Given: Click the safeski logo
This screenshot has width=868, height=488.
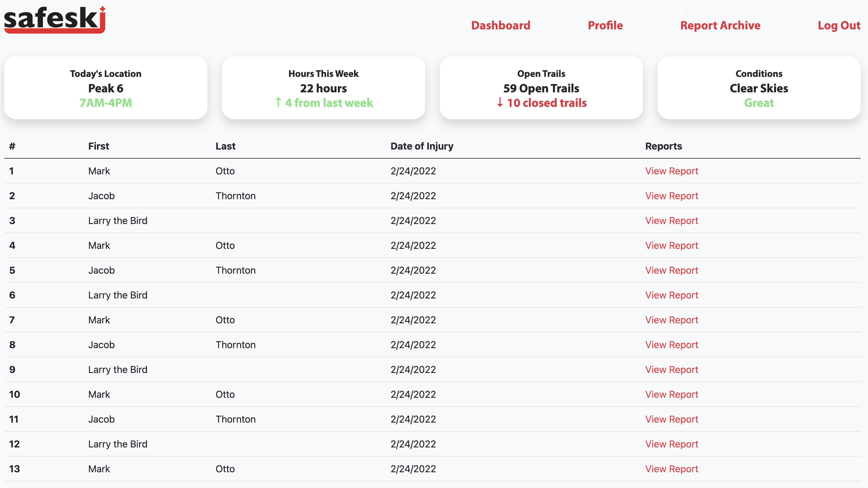Looking at the screenshot, I should [x=54, y=20].
